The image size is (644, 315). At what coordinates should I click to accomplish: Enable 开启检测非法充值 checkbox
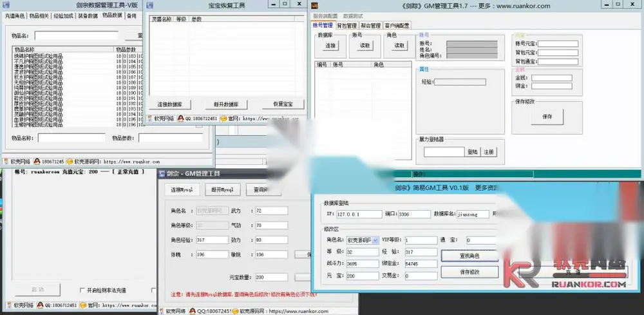(x=82, y=291)
